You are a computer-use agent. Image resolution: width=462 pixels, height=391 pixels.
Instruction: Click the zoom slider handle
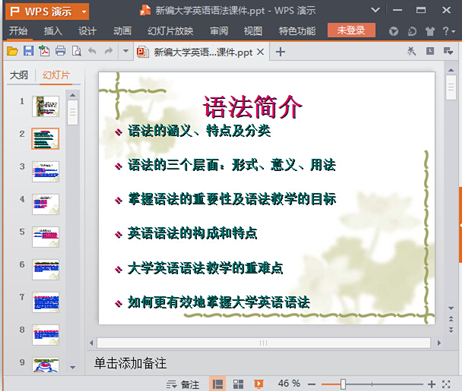pyautogui.click(x=343, y=384)
